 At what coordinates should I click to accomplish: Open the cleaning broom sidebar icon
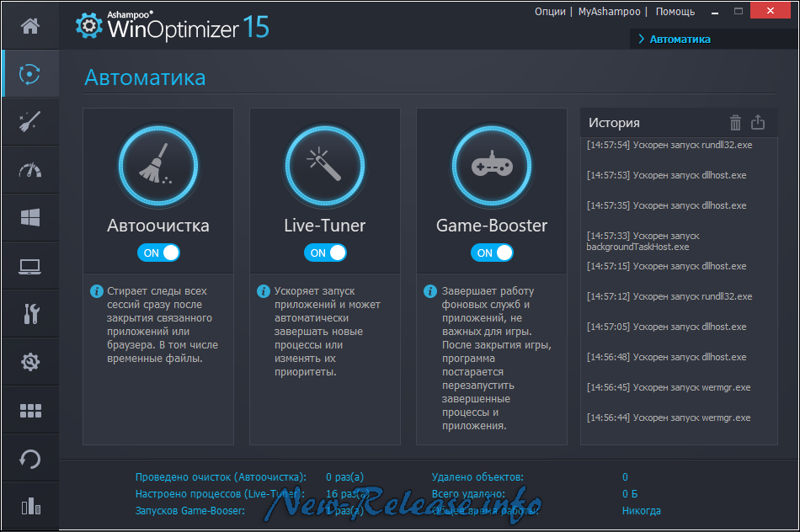[x=29, y=121]
